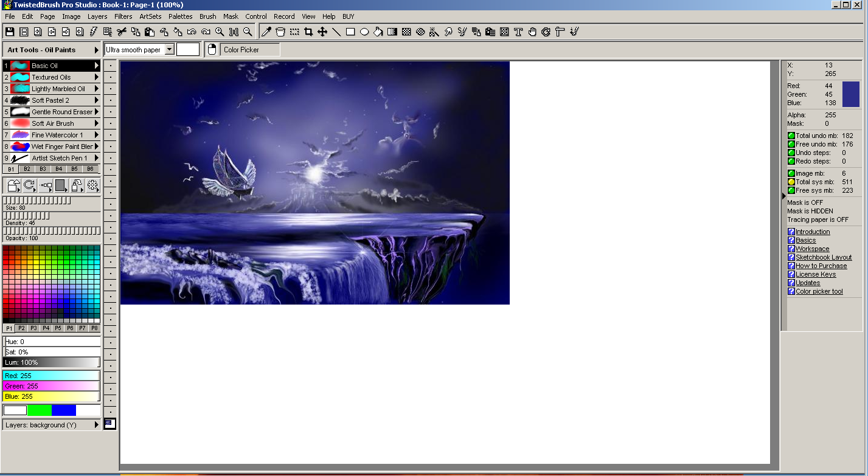Open the Layers menu
Viewport: 868px width, 476px height.
pos(97,16)
